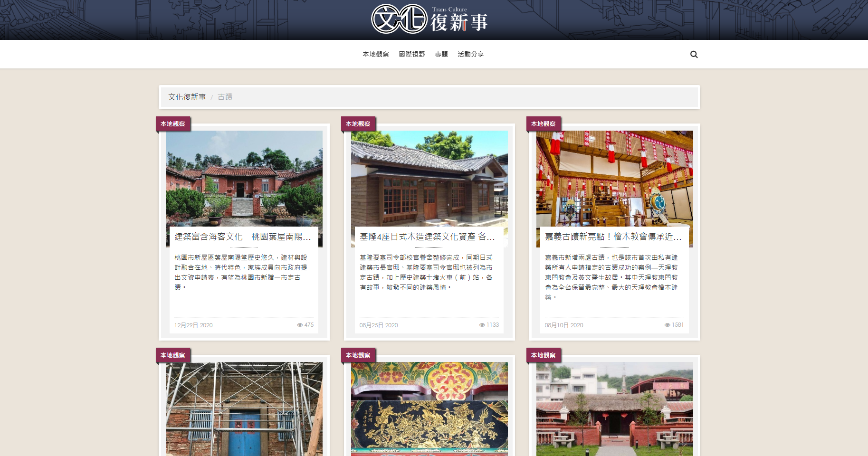Click 本地觀察 tag on the 嘉義 card
868x456 pixels.
pyautogui.click(x=543, y=124)
